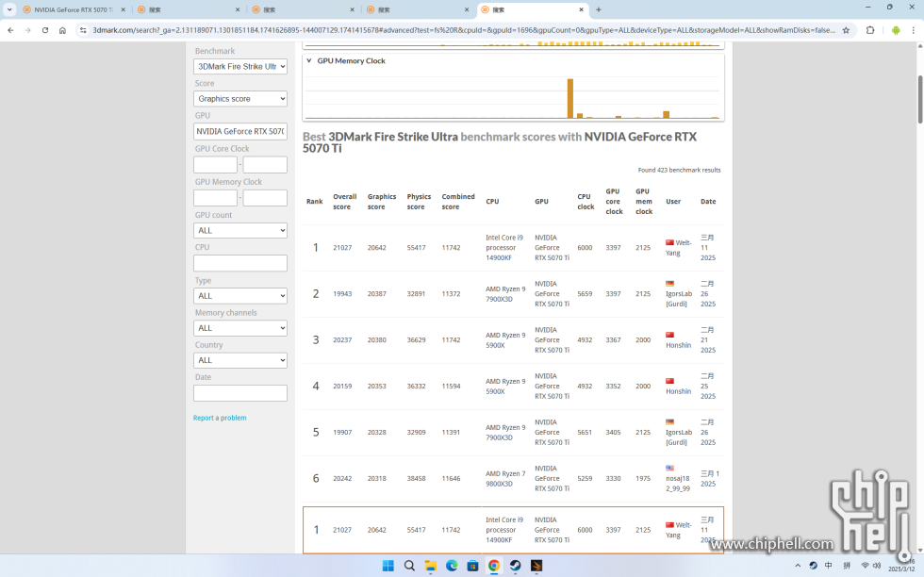Reload the 3dmark search page
Viewport: 924px width, 577px height.
click(x=45, y=30)
